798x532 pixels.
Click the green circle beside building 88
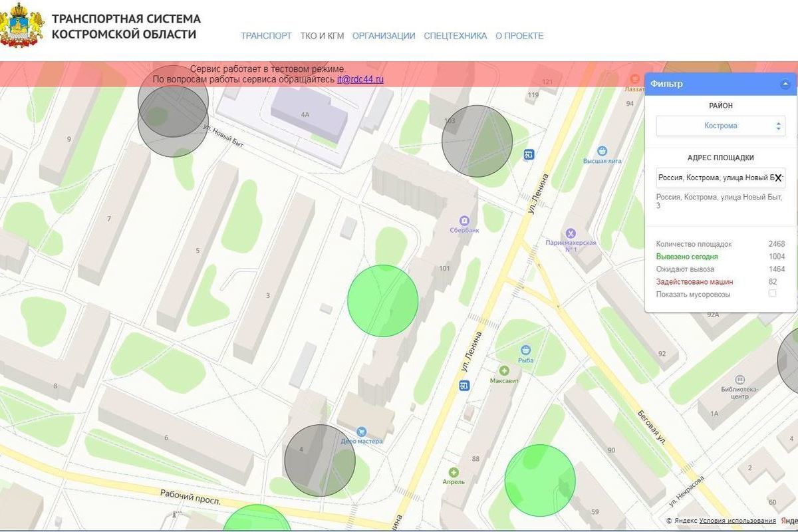(x=539, y=480)
